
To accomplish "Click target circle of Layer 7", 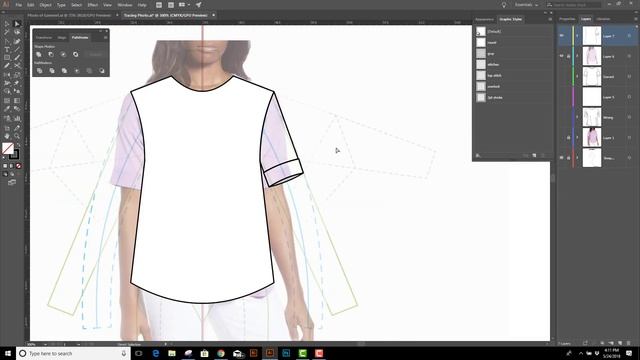I will coord(629,36).
